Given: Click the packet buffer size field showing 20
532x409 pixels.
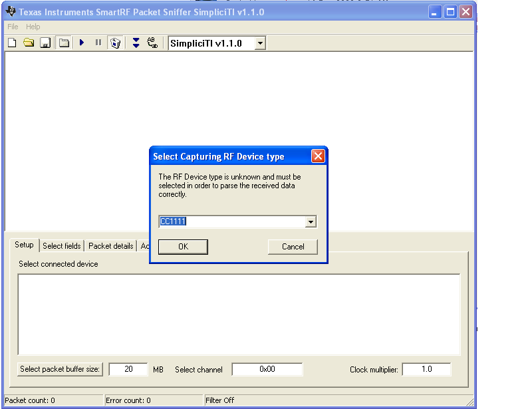Looking at the screenshot, I should [128, 369].
